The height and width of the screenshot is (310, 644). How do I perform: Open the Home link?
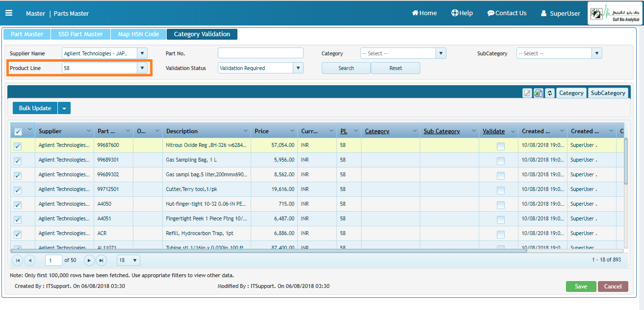[424, 13]
